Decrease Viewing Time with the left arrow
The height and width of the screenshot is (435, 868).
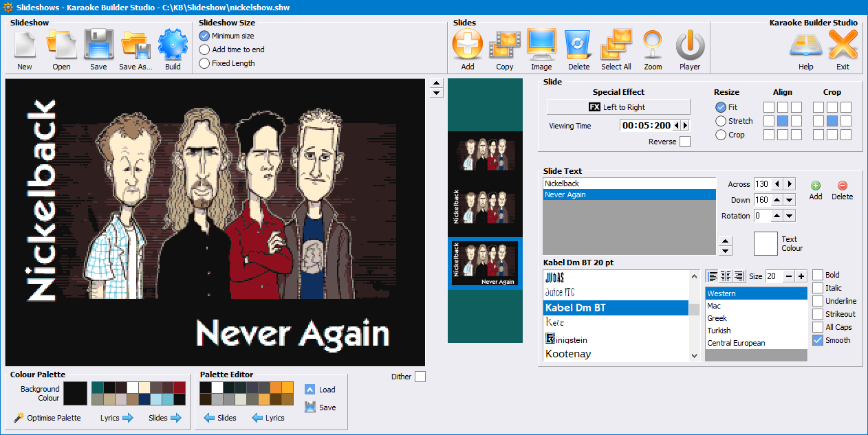click(677, 126)
